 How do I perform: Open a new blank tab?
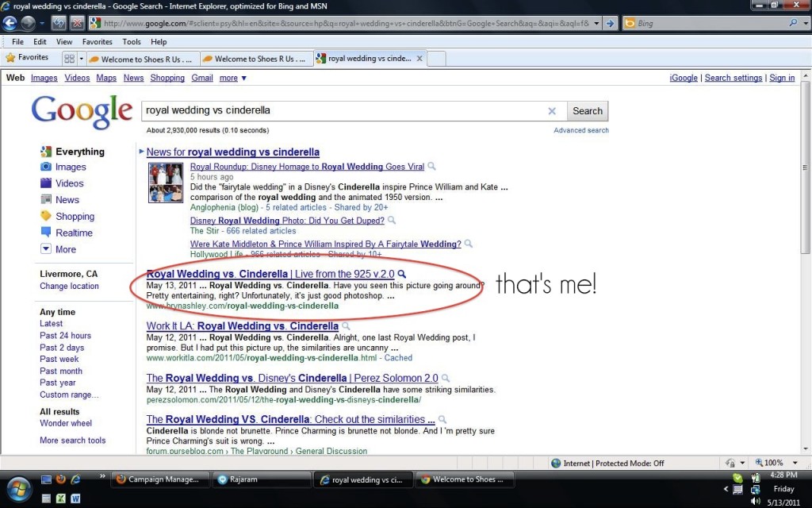(436, 59)
